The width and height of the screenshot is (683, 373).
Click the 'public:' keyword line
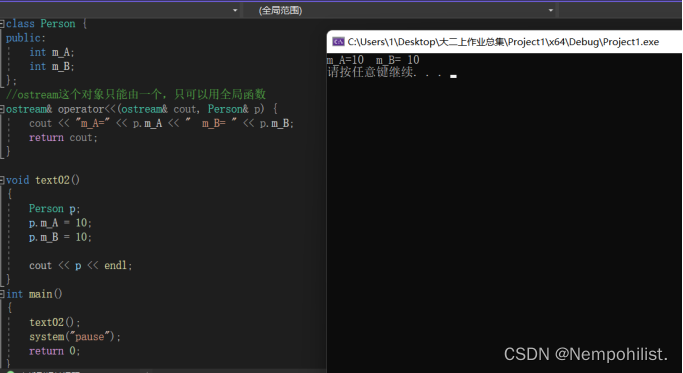(x=26, y=38)
